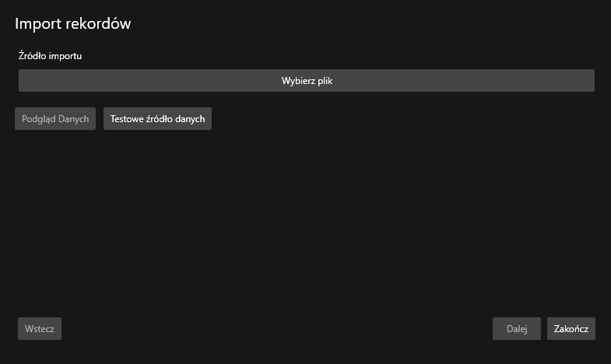The image size is (611, 364).
Task: Proceed with the Dalej button
Action: click(517, 329)
